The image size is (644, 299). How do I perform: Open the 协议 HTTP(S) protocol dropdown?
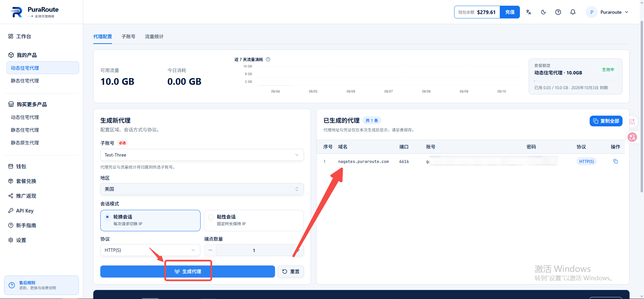coord(150,250)
